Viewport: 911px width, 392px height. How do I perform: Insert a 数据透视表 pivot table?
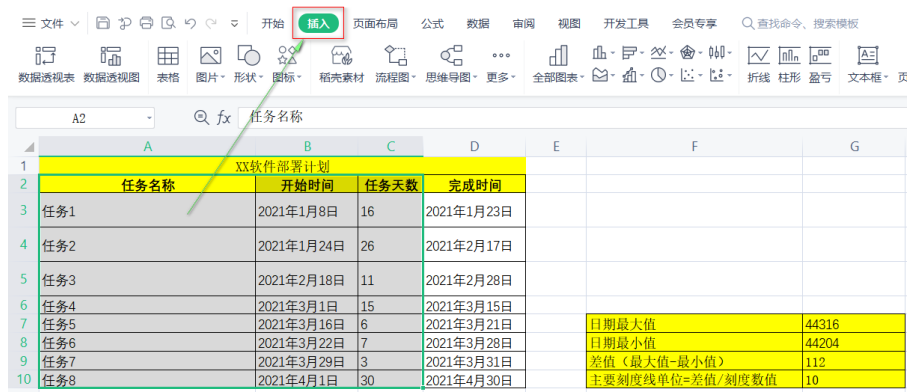46,64
